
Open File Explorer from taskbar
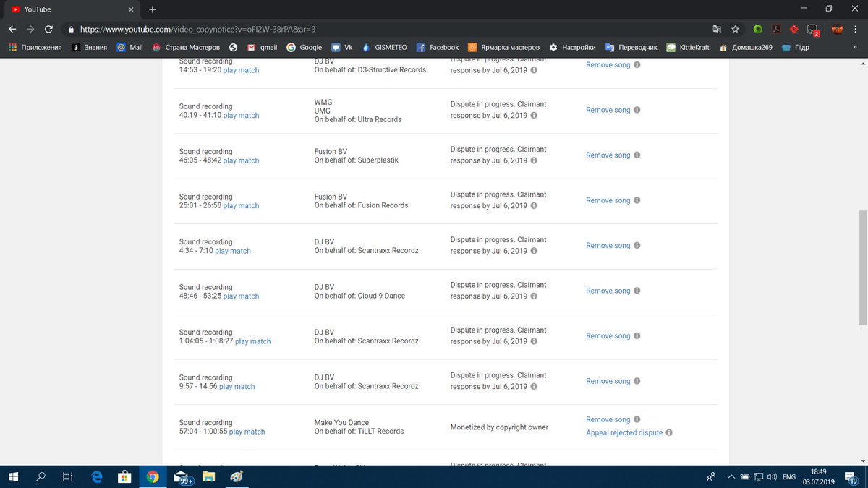[x=208, y=476]
